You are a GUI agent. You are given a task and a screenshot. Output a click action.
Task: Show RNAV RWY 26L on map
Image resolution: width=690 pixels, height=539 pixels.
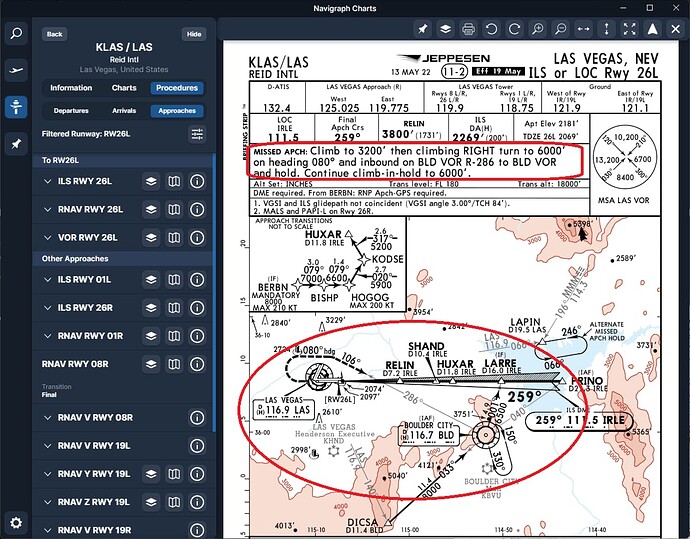[174, 209]
